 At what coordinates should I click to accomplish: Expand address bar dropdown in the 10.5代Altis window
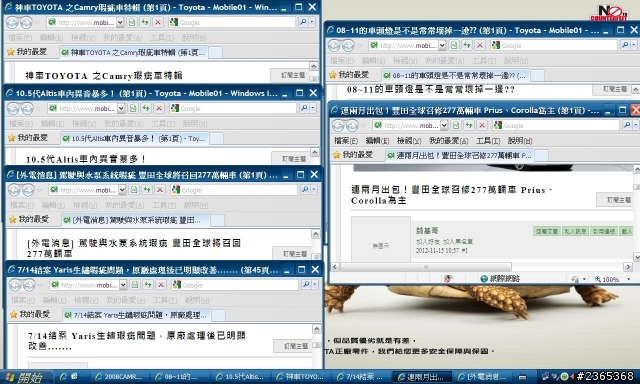pyautogui.click(x=121, y=108)
